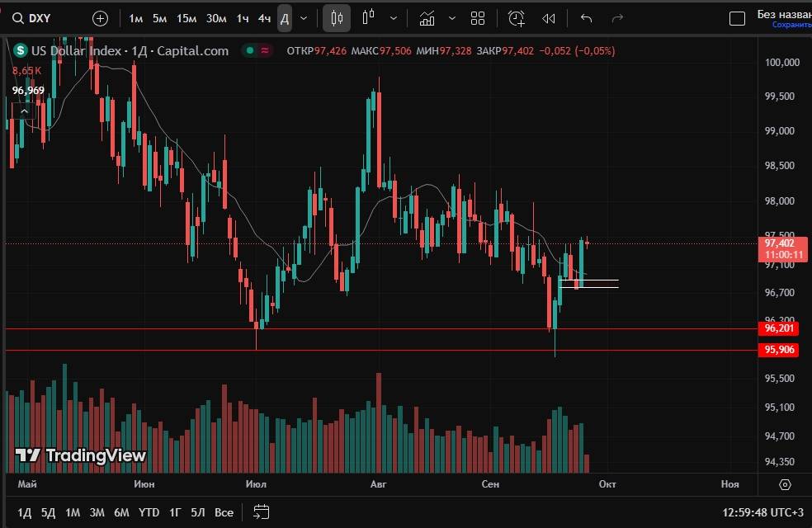Open go to date calendar icon
812x528 pixels.
click(x=262, y=512)
